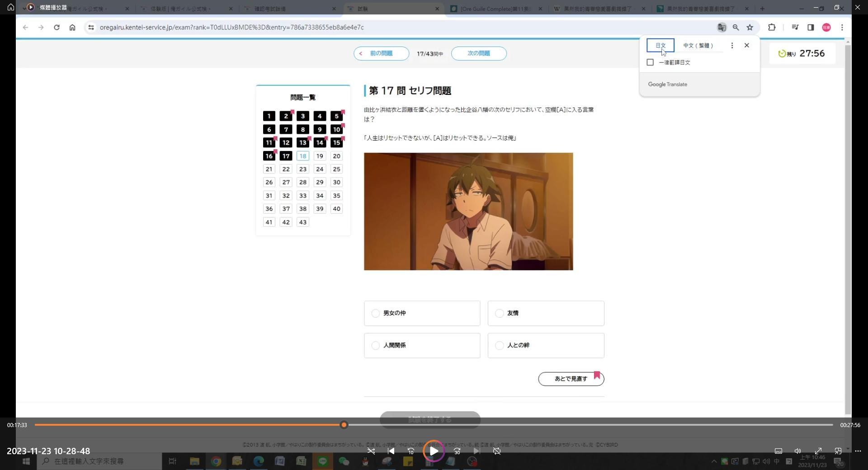
Task: Check the 一律翻譯日文 checkbox
Action: point(650,62)
